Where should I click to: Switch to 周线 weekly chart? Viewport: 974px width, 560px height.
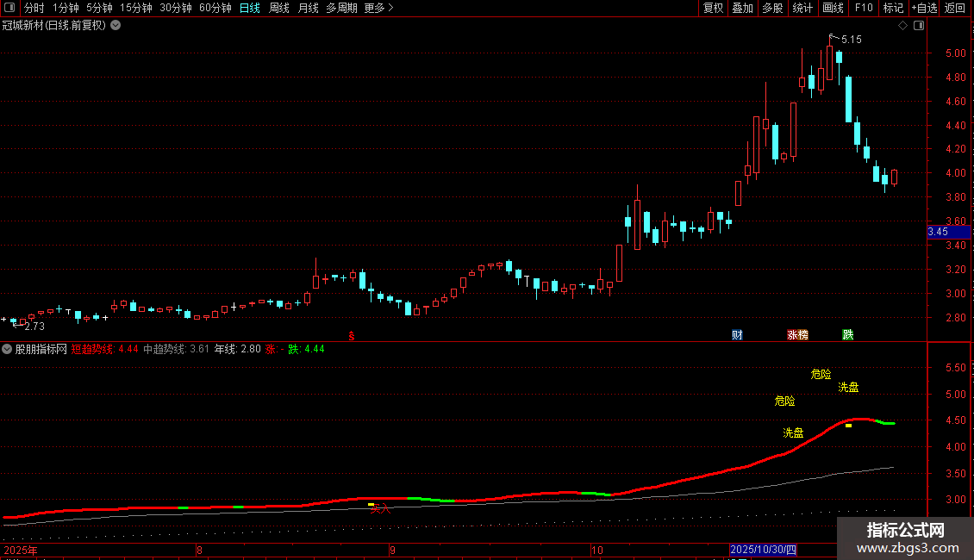pyautogui.click(x=279, y=8)
